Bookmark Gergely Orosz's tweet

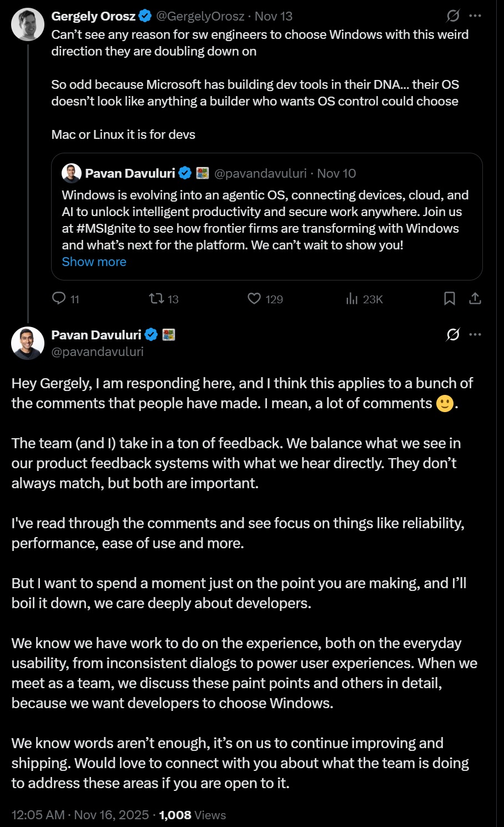click(x=450, y=299)
